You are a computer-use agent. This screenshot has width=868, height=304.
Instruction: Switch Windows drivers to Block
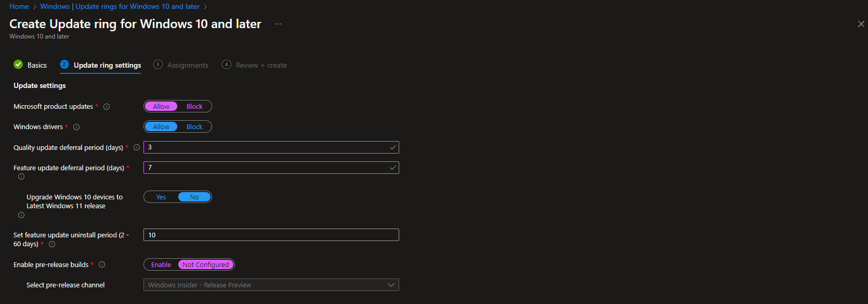pos(194,126)
